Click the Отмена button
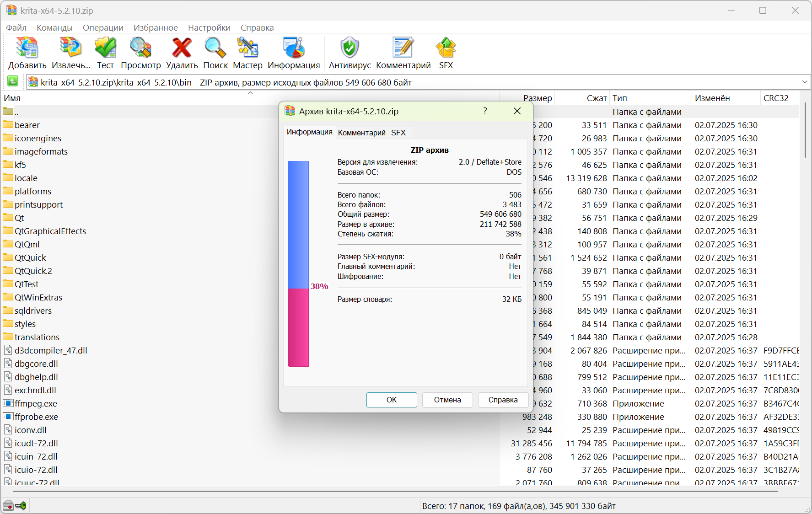812x514 pixels. click(447, 400)
